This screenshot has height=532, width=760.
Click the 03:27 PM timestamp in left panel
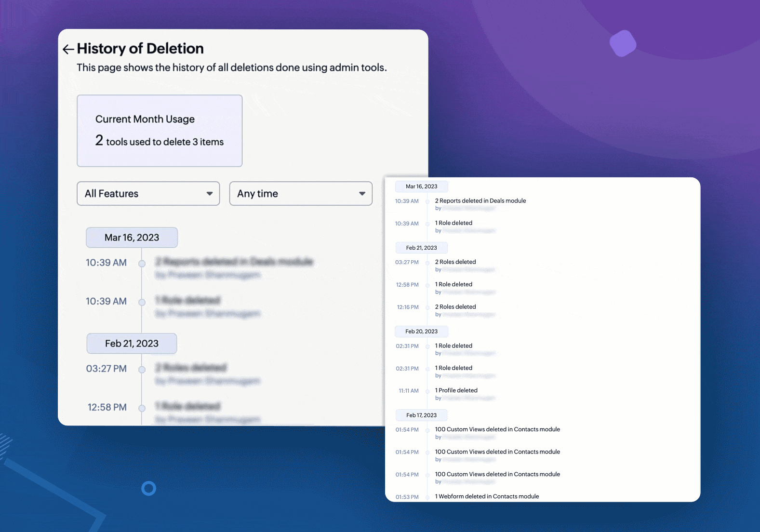(107, 369)
